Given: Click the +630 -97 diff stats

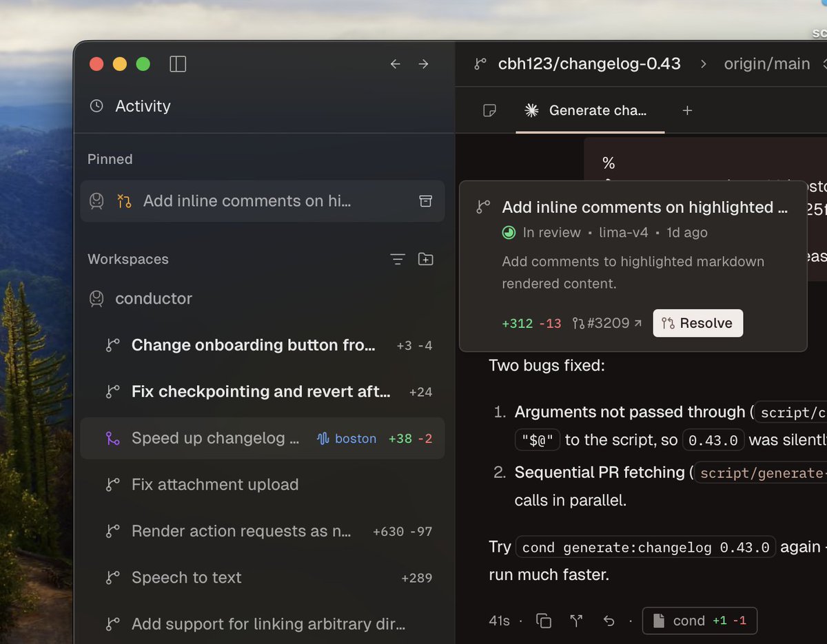Looking at the screenshot, I should click(402, 532).
